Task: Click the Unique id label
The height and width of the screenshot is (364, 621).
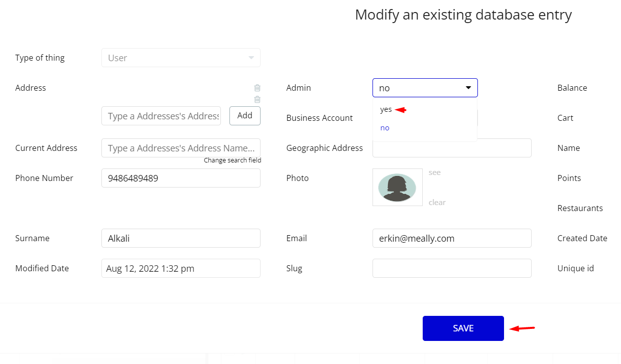Action: point(576,268)
